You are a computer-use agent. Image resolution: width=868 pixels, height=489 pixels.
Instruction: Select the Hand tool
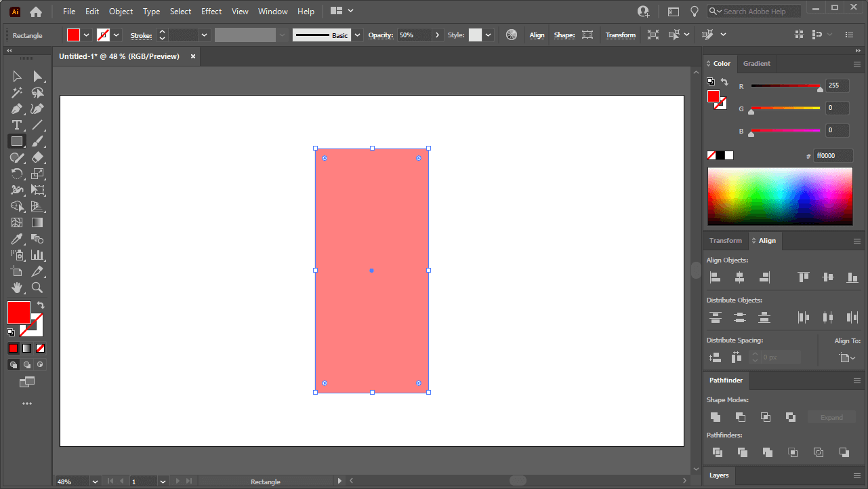click(17, 288)
